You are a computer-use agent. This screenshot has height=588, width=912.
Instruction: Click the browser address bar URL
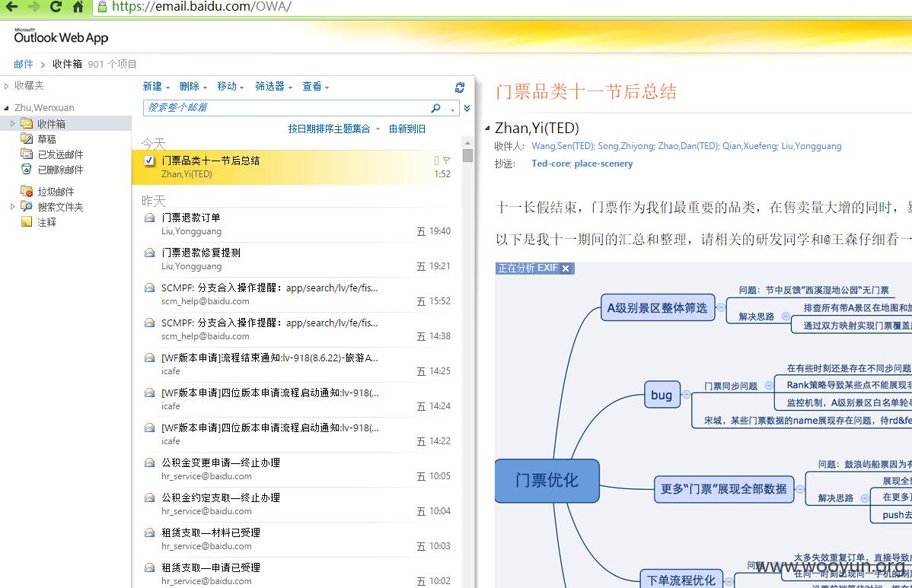click(201, 6)
